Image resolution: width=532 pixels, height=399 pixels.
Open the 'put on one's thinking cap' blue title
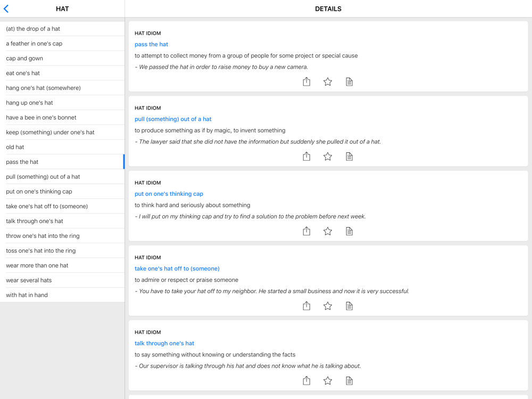(x=169, y=194)
